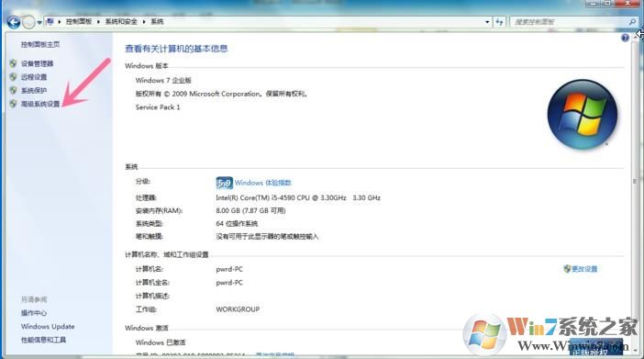The image size is (644, 359).
Task: Click the breadcrumb arrow before 控制面板
Action: pyautogui.click(x=60, y=22)
